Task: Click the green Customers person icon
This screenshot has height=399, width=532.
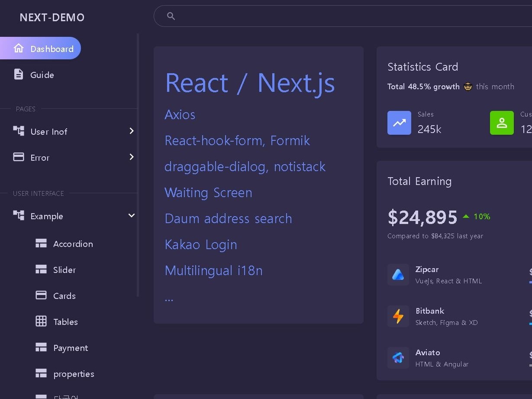Action: [x=501, y=123]
